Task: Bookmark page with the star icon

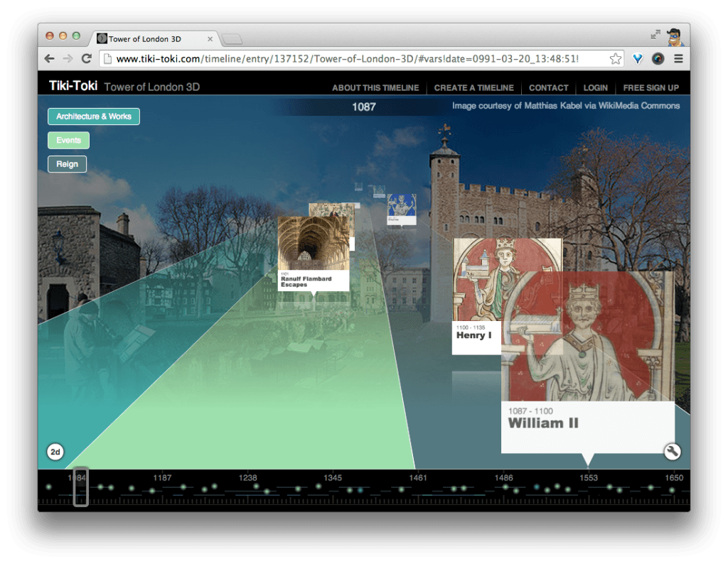Action: point(615,58)
